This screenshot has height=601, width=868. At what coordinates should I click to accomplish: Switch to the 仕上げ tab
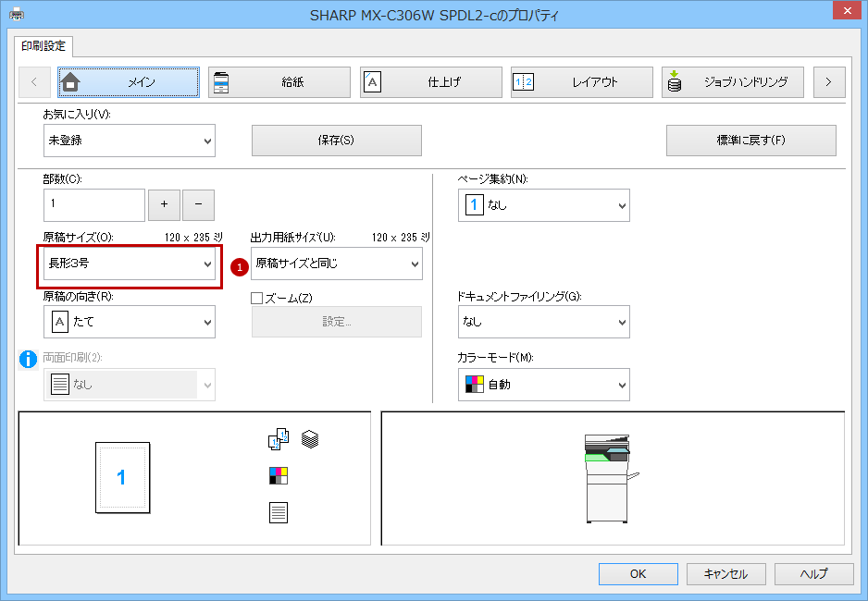click(x=430, y=82)
